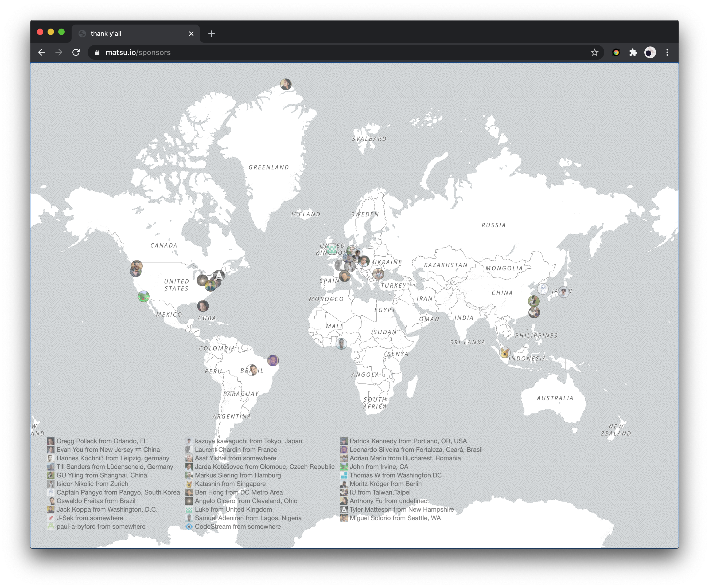Reload the page with refresh icon
Screen dimensions: 709x588
76,52
